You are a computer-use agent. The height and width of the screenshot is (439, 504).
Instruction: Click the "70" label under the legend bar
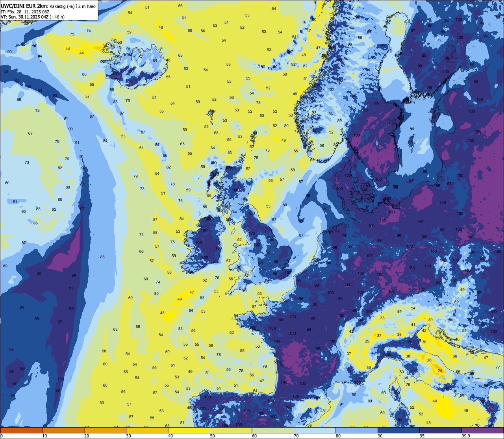point(296,436)
